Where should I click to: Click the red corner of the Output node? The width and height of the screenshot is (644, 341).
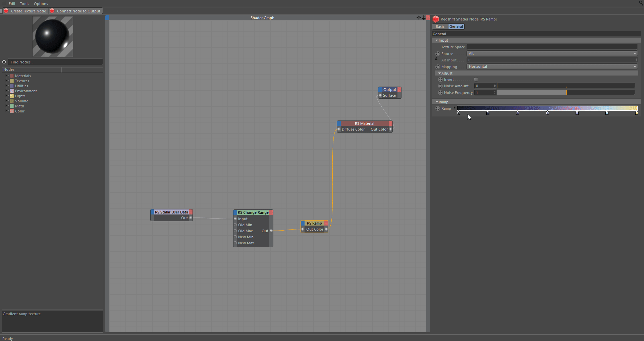pos(399,90)
